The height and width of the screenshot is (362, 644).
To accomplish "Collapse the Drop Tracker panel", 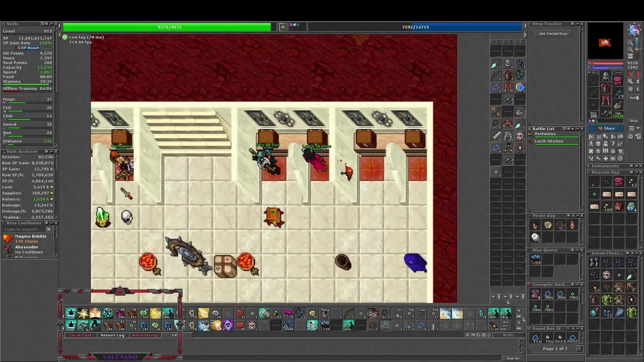I will pyautogui.click(x=578, y=24).
